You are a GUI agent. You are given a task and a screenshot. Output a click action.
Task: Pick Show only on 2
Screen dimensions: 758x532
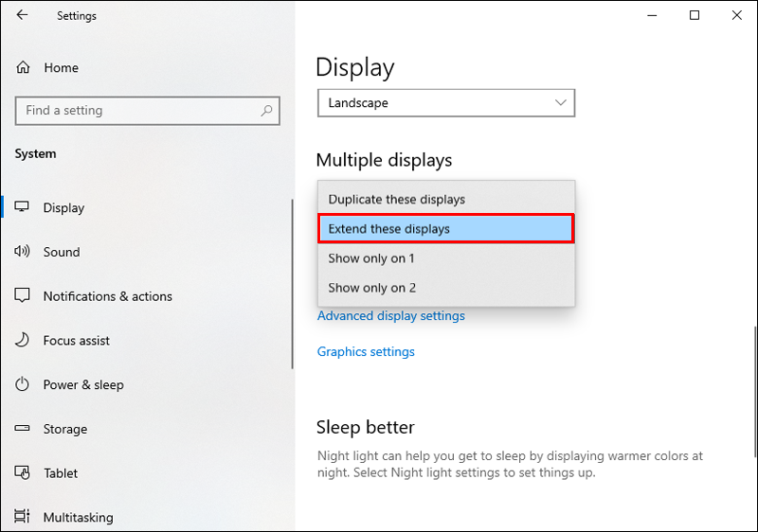pyautogui.click(x=446, y=288)
